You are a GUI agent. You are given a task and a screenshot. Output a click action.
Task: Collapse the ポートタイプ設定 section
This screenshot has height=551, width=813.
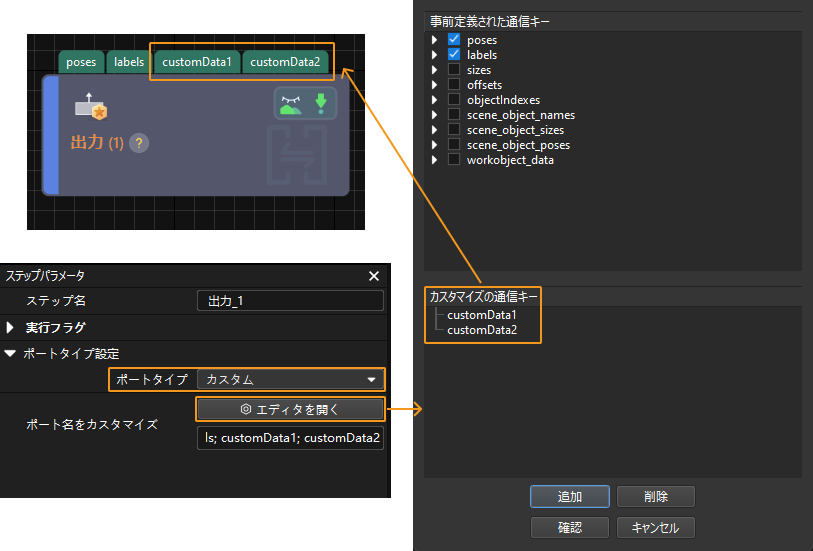[x=11, y=353]
